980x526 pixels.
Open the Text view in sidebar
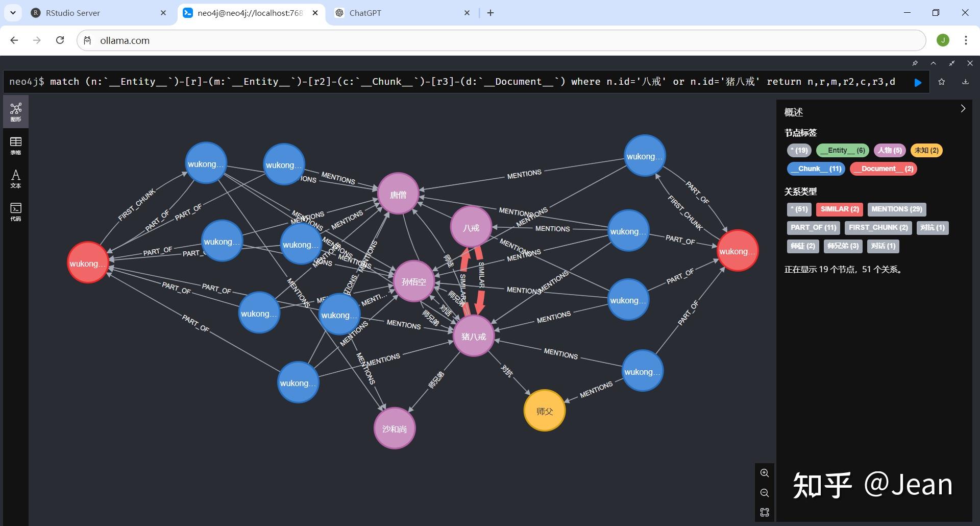[x=16, y=179]
